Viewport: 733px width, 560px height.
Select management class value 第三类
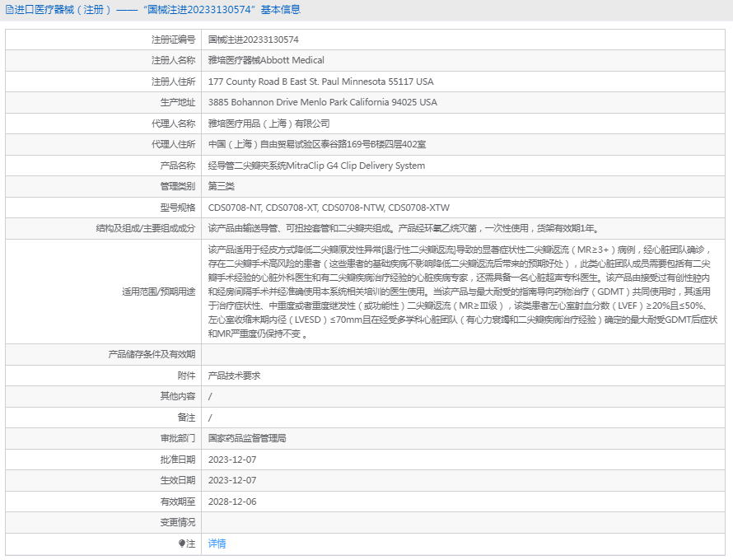[x=221, y=186]
